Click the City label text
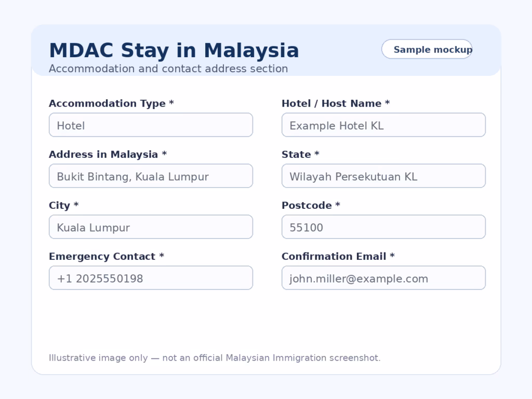The width and height of the screenshot is (532, 399). pyautogui.click(x=63, y=205)
